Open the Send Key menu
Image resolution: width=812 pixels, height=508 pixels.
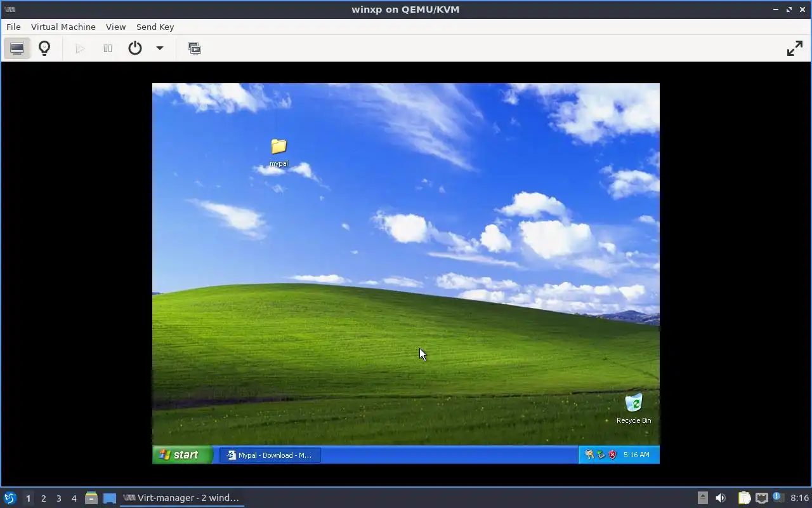(x=155, y=27)
